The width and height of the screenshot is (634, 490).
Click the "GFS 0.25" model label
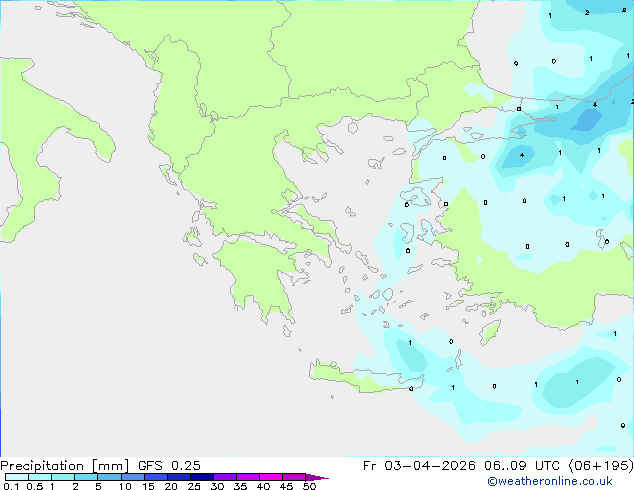(169, 466)
